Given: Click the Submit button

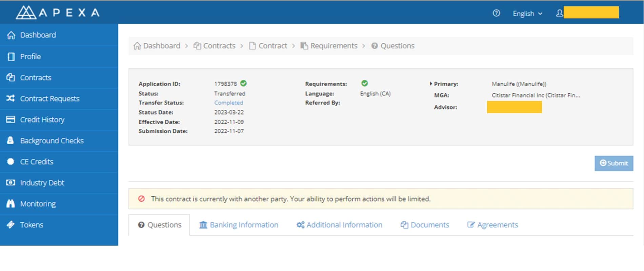Looking at the screenshot, I should (x=614, y=163).
